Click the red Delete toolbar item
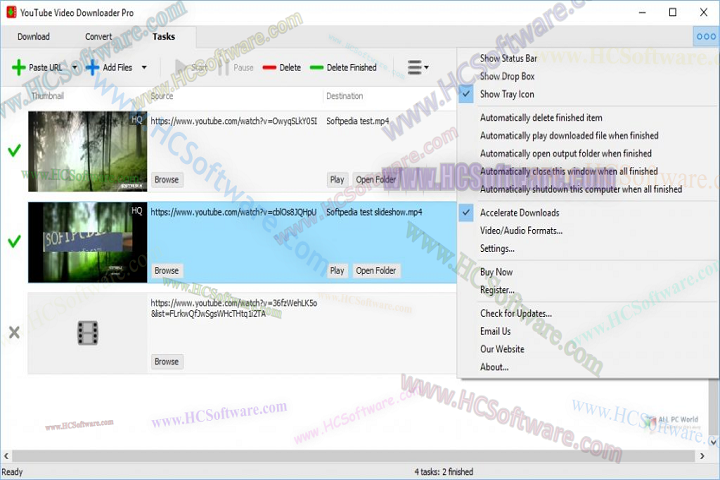720x480 pixels. [x=281, y=68]
